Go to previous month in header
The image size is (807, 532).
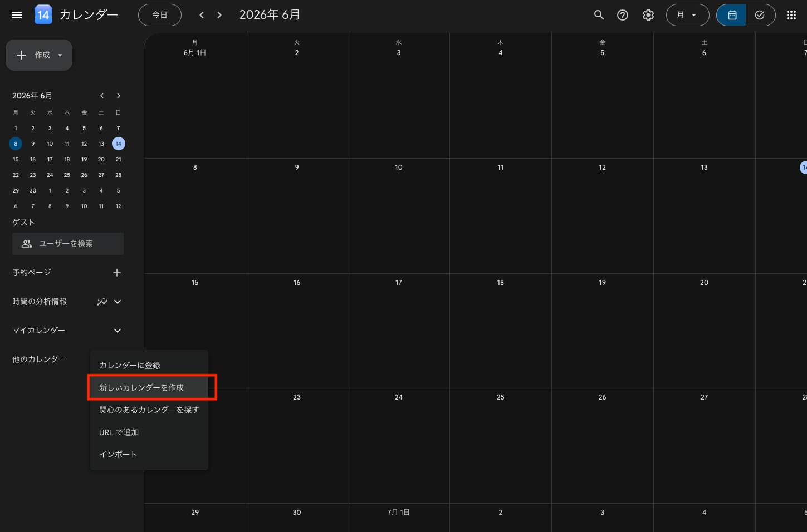point(202,15)
